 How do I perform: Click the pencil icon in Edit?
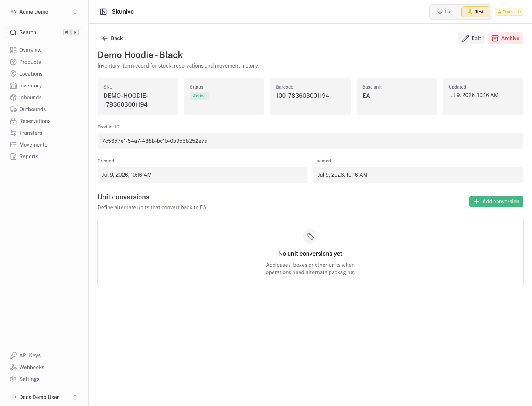click(465, 38)
